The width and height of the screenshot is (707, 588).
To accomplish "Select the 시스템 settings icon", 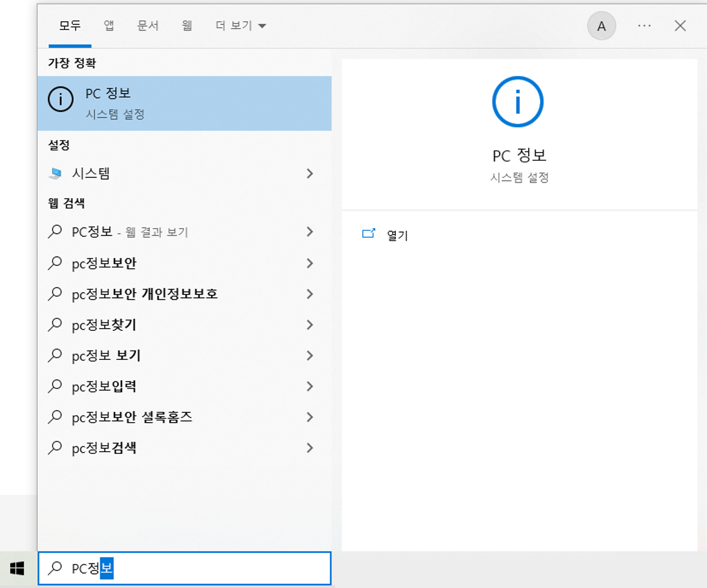I will point(56,173).
